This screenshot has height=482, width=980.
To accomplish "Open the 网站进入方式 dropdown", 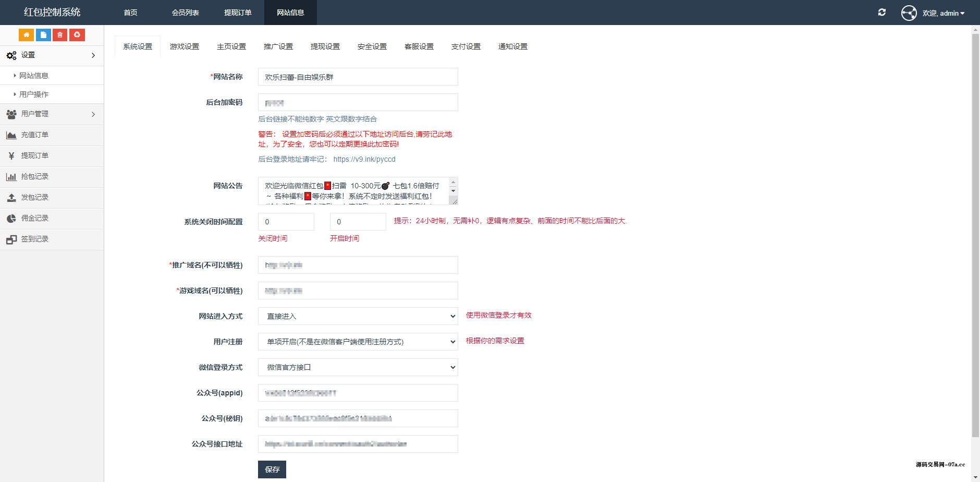I will point(358,316).
